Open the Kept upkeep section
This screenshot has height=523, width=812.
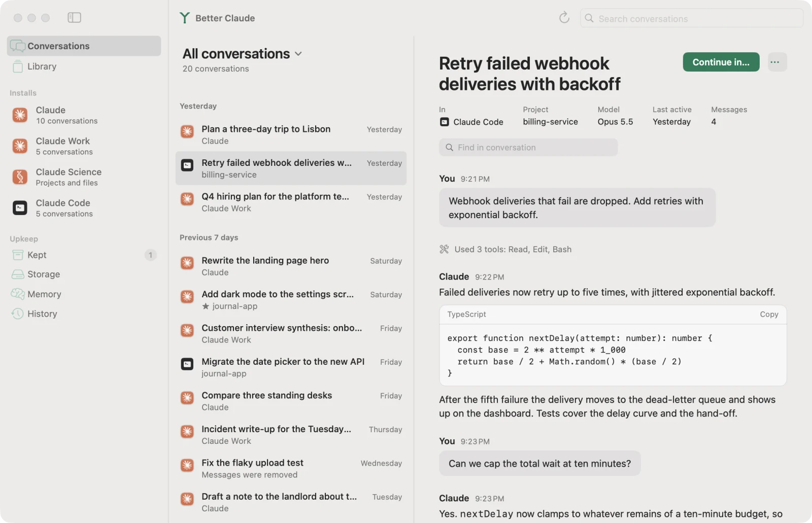click(x=84, y=255)
